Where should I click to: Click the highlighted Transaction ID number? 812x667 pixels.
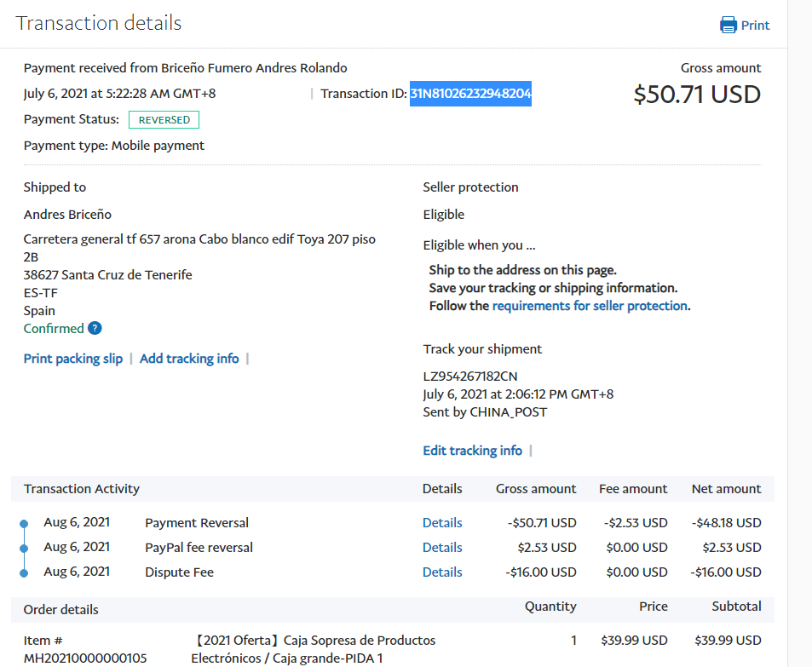click(470, 94)
